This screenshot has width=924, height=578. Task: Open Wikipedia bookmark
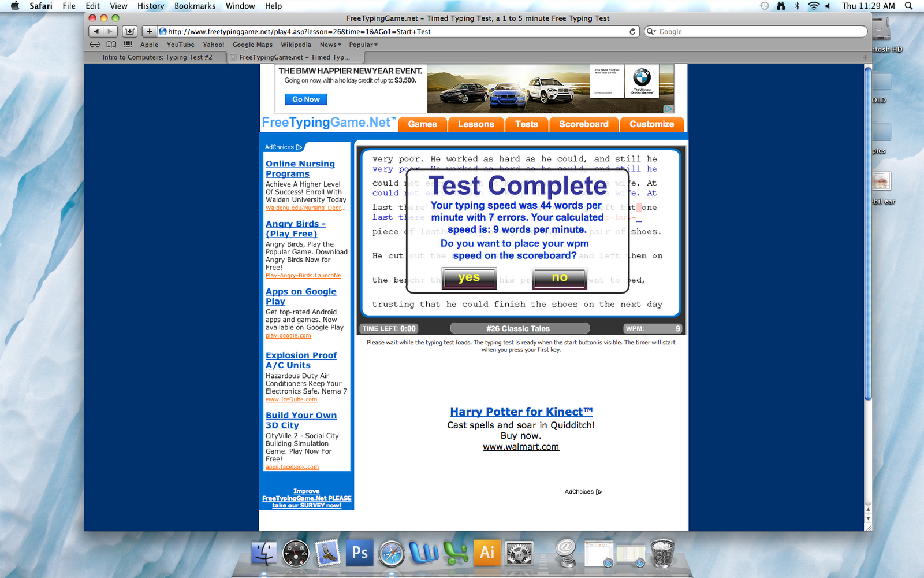(296, 45)
